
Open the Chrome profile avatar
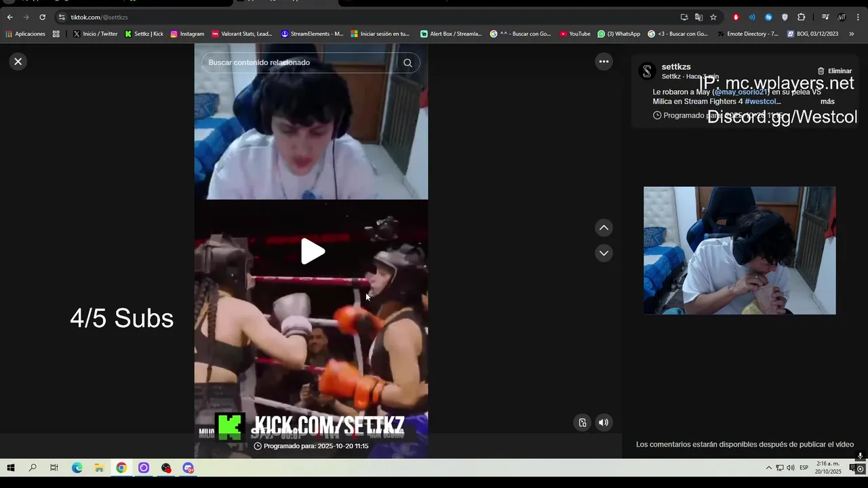[842, 17]
